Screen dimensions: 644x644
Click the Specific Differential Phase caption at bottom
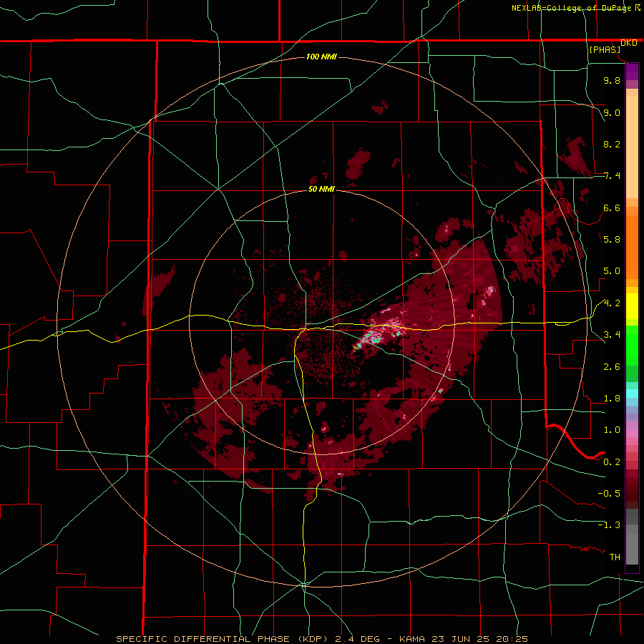[322, 639]
